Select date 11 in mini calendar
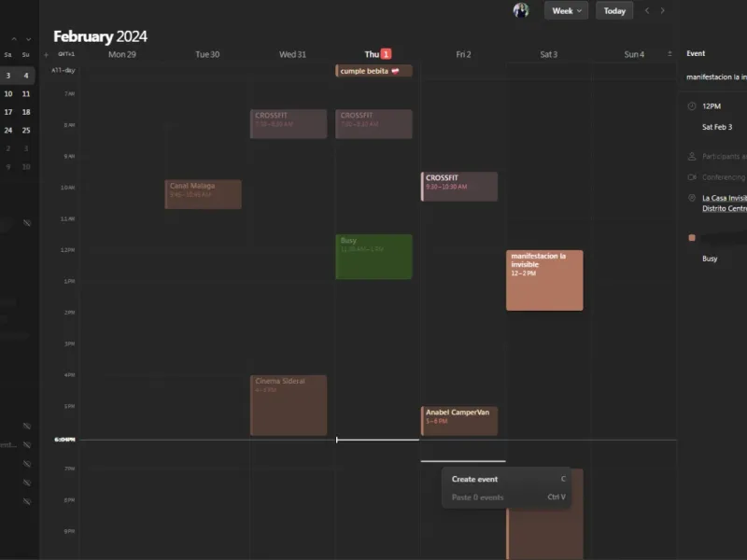The image size is (747, 560). (26, 94)
